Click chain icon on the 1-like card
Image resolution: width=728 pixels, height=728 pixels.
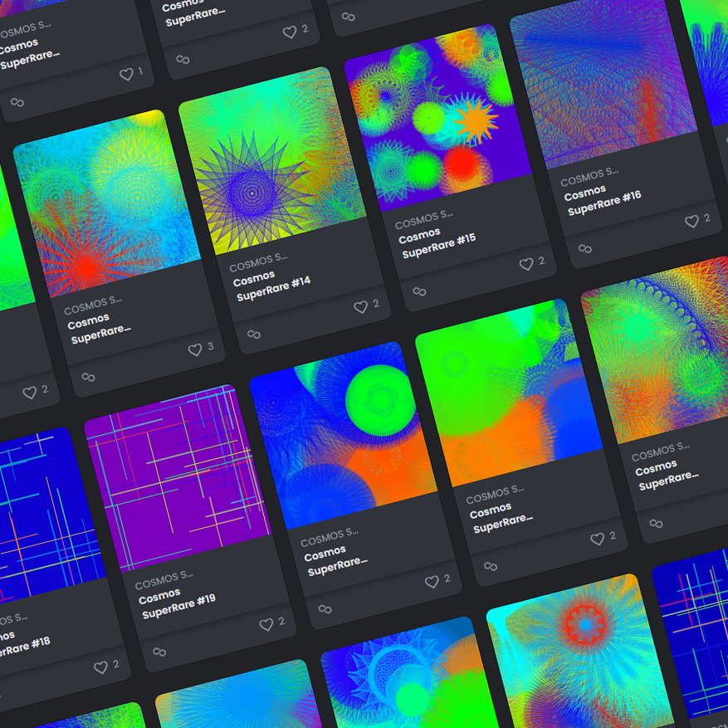[17, 101]
